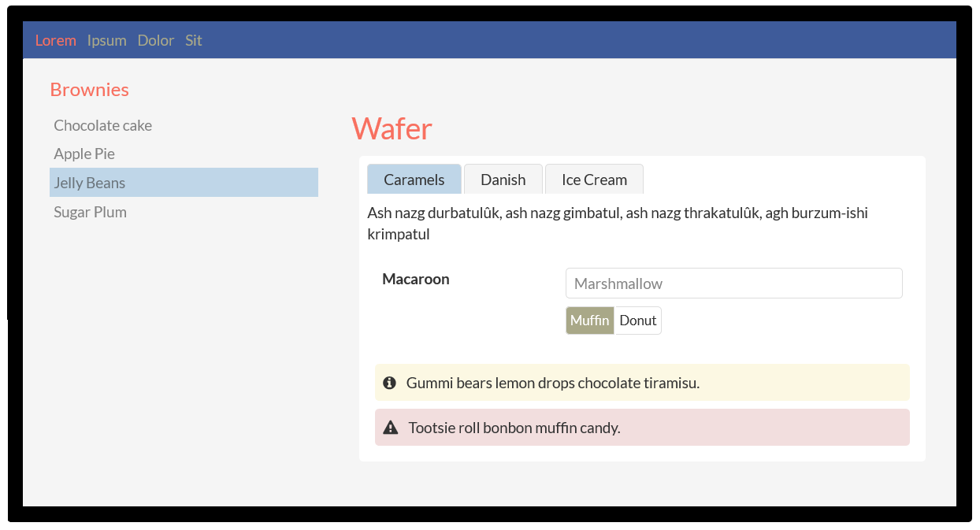
Task: Open Sugar Plum in the sidebar
Action: 91,212
